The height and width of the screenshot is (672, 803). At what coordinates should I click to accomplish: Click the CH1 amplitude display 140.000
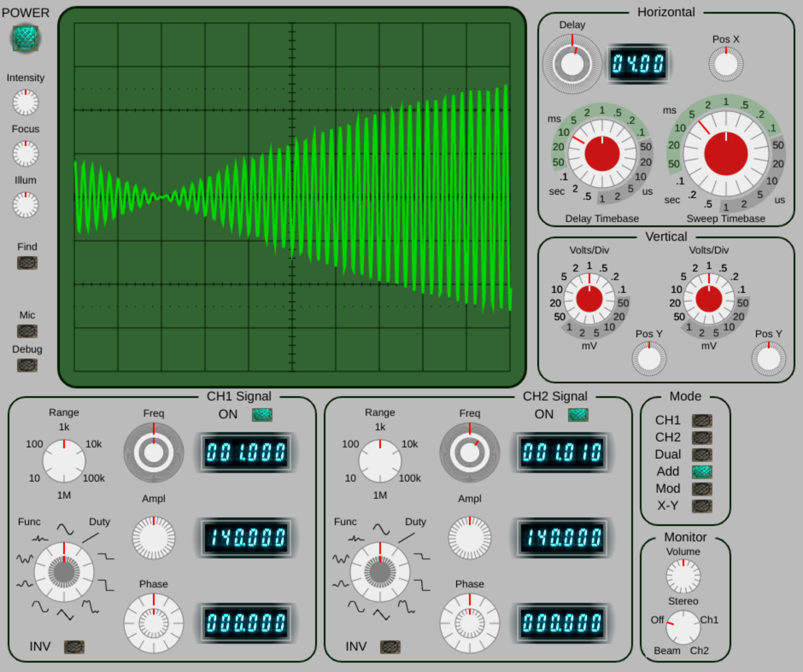(246, 538)
